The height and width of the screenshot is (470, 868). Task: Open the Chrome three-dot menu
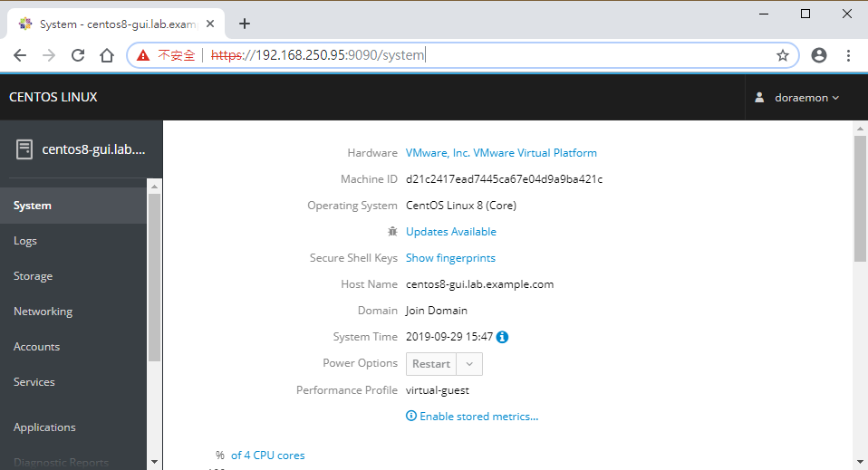(x=848, y=55)
